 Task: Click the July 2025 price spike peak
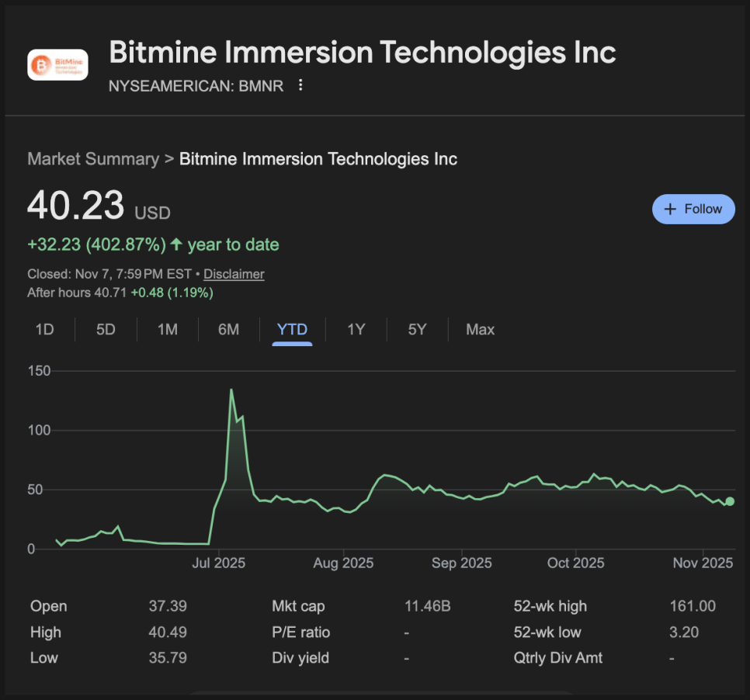pos(231,390)
